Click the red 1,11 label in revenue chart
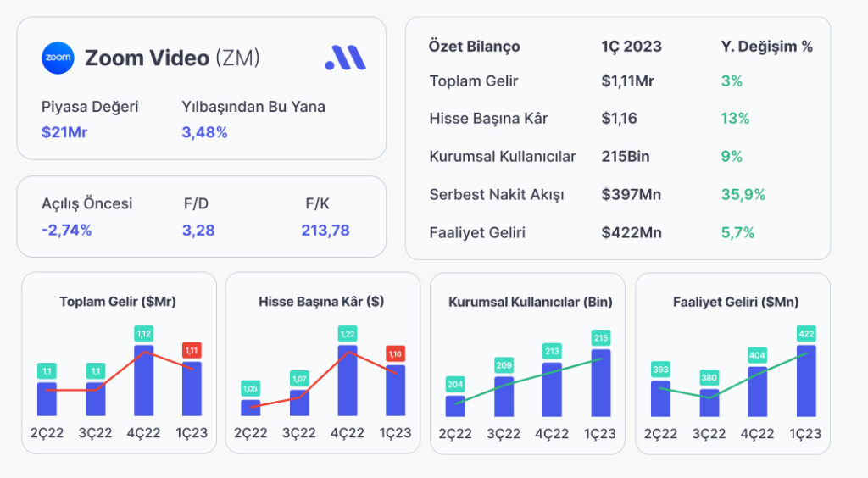Image resolution: width=868 pixels, height=478 pixels. click(192, 350)
